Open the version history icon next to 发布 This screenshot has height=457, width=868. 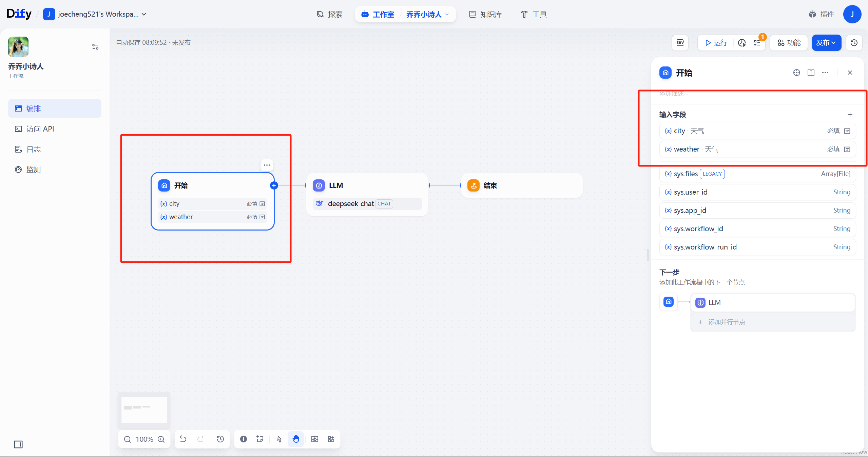(x=854, y=43)
